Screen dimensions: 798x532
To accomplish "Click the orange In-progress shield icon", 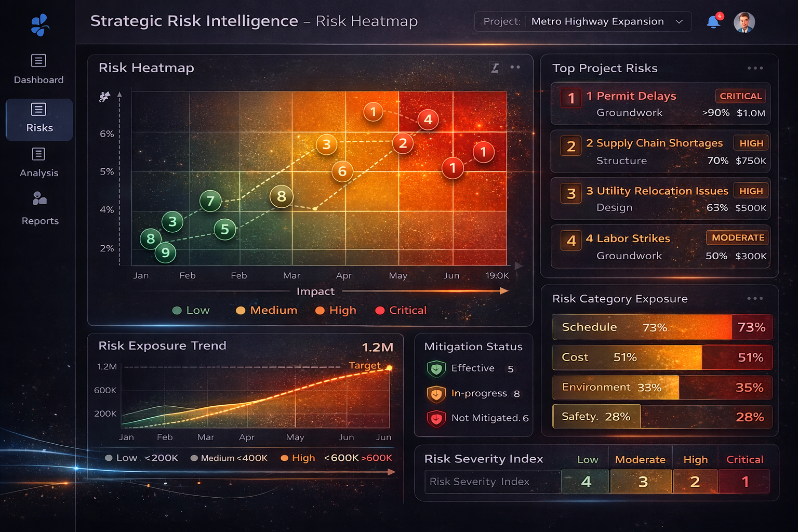I will [x=436, y=394].
